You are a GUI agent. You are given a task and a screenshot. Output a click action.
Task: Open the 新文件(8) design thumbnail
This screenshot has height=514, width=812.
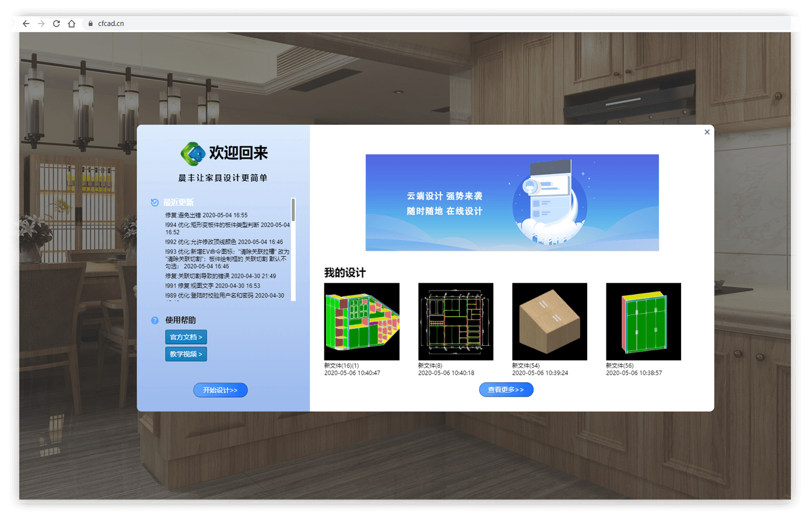[456, 322]
